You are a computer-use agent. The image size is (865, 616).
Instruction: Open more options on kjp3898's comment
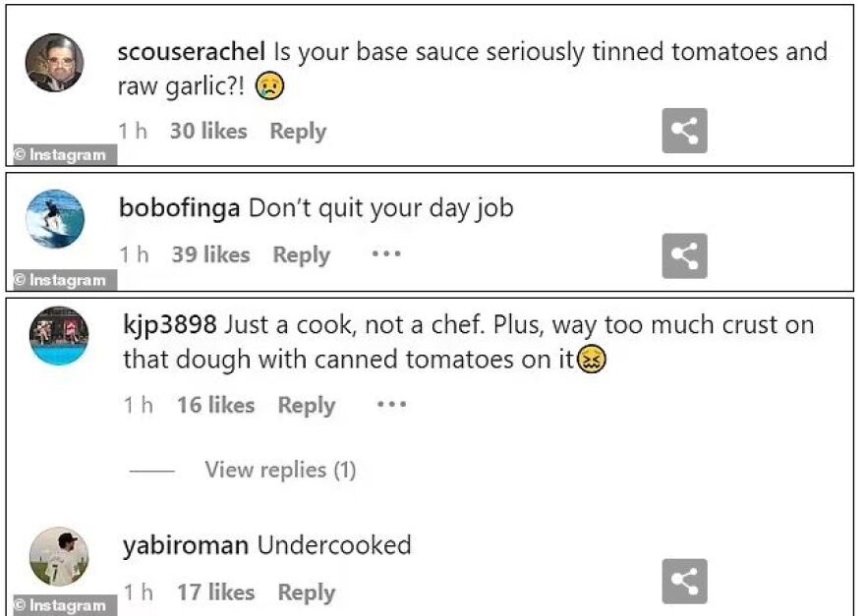[x=391, y=405]
